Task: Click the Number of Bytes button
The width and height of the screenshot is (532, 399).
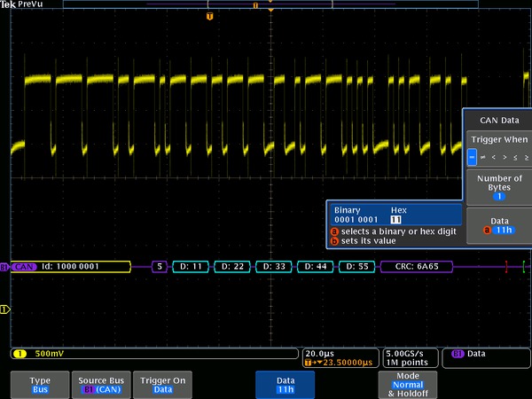Action: point(497,188)
